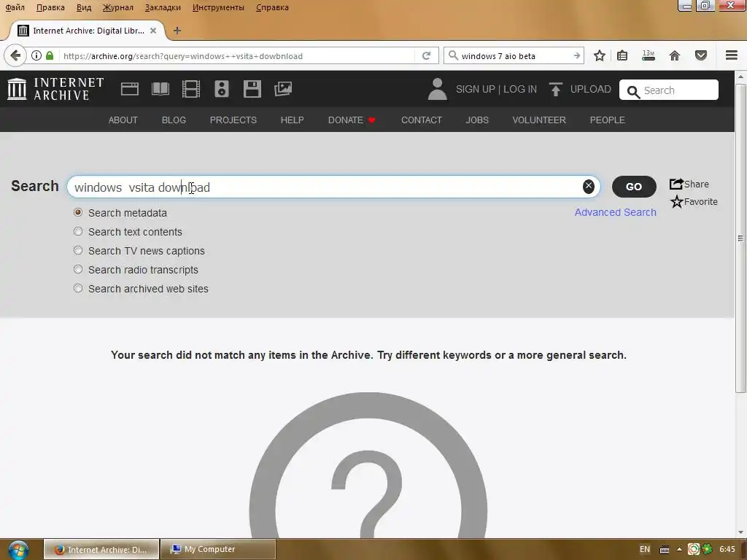Go to the Firefox home page icon
This screenshot has height=560, width=747.
coord(675,55)
